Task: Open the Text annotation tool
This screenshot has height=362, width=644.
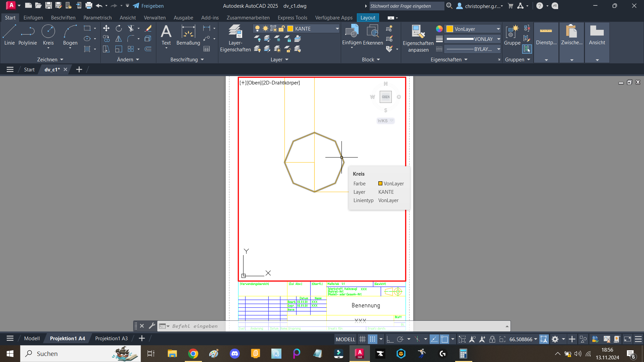Action: coord(166,35)
